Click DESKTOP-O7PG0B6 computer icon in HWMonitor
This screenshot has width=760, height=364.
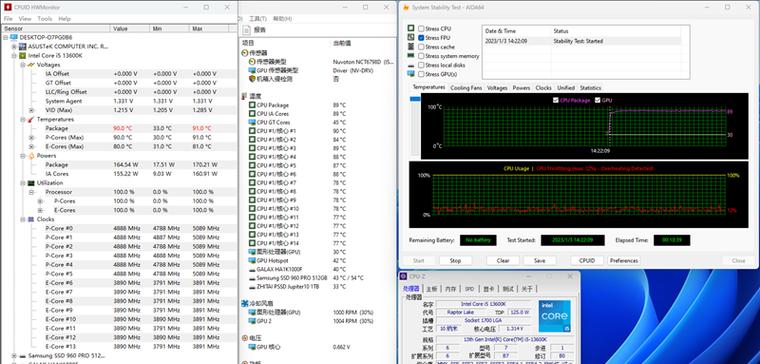click(13, 37)
